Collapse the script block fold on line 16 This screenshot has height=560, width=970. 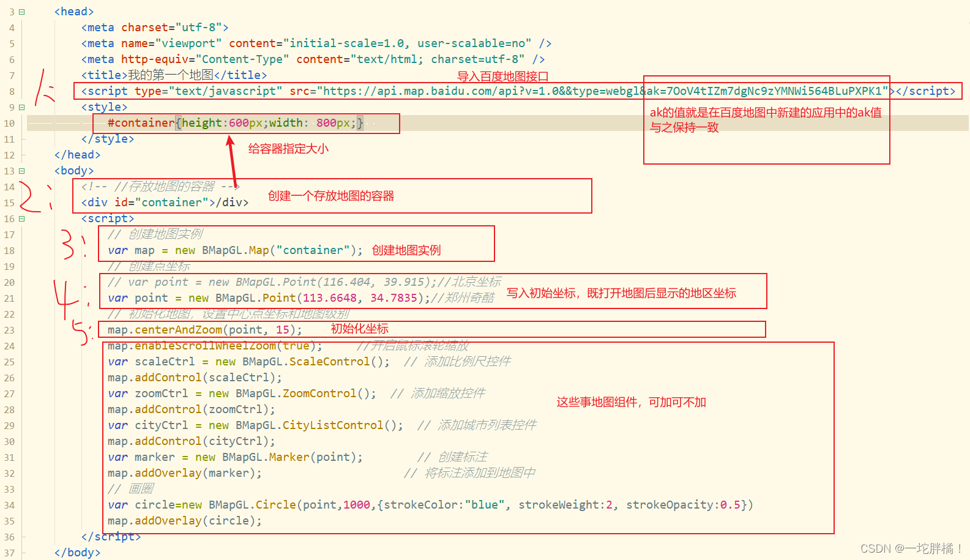[22, 218]
